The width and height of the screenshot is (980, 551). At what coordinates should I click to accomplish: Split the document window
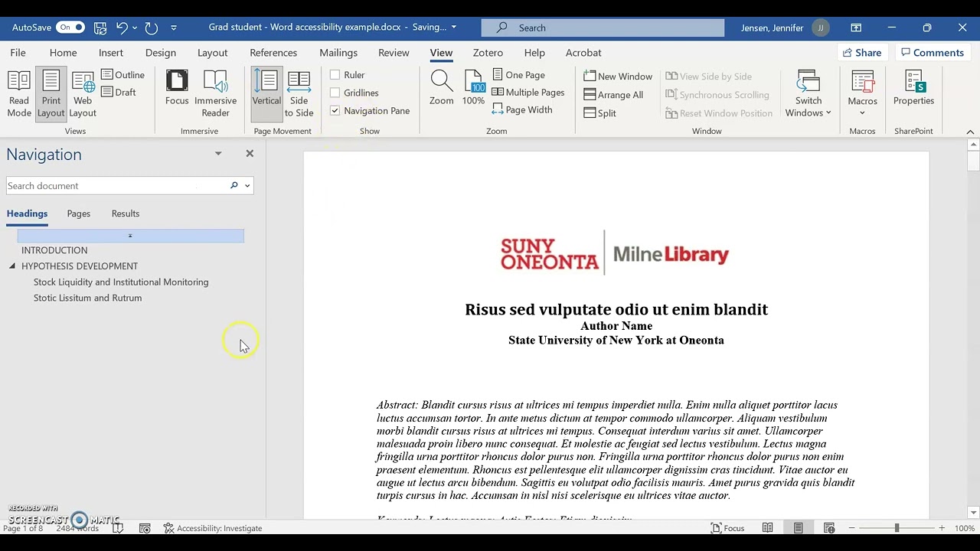point(599,113)
